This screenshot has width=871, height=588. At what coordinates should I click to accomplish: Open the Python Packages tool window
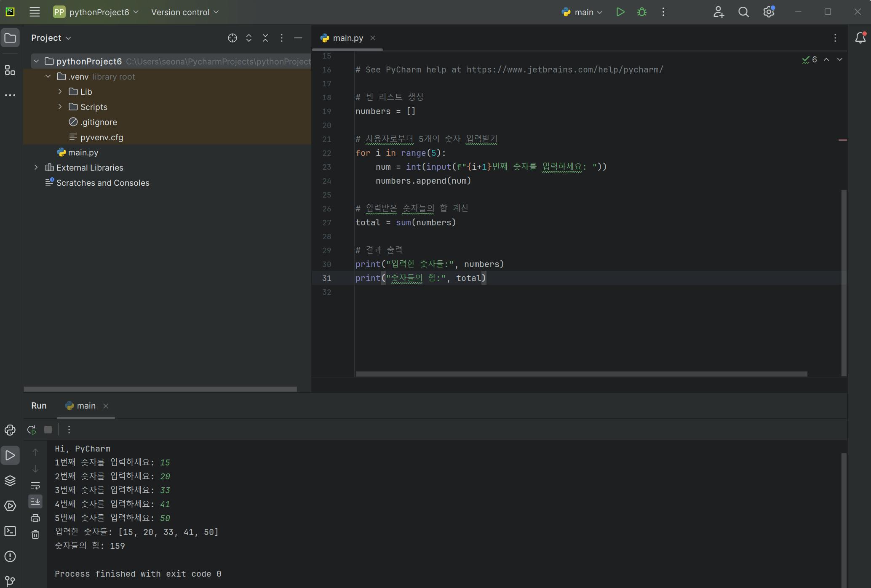[x=10, y=481]
